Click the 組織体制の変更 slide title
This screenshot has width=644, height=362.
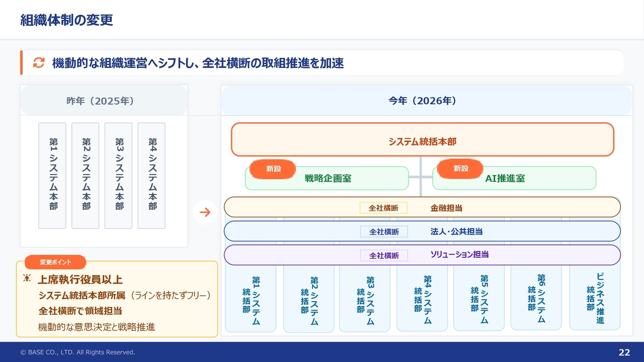coord(66,20)
